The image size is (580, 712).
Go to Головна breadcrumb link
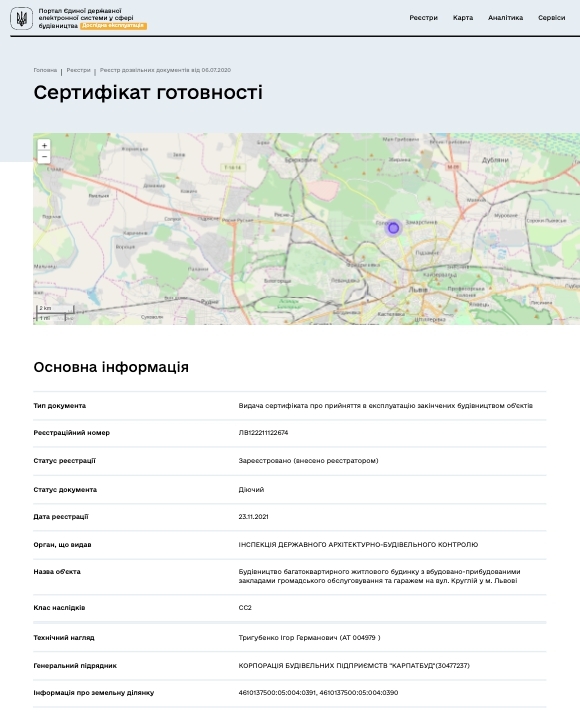45,70
